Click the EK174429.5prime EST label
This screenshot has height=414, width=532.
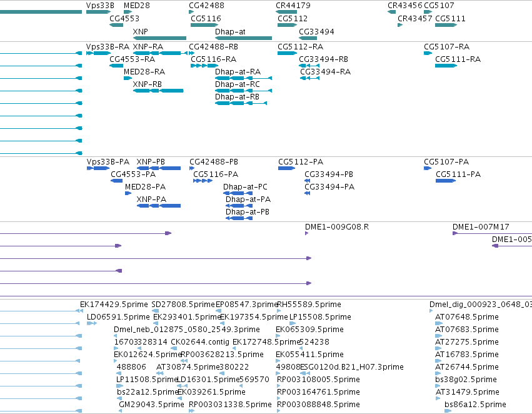click(114, 305)
